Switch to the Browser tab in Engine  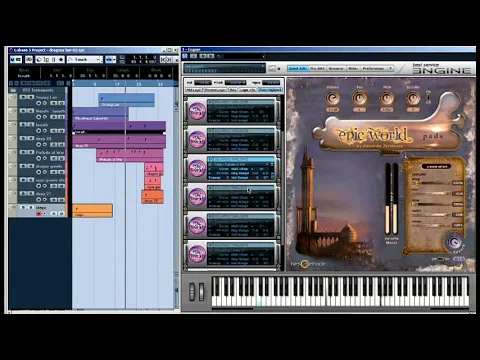coord(336,68)
